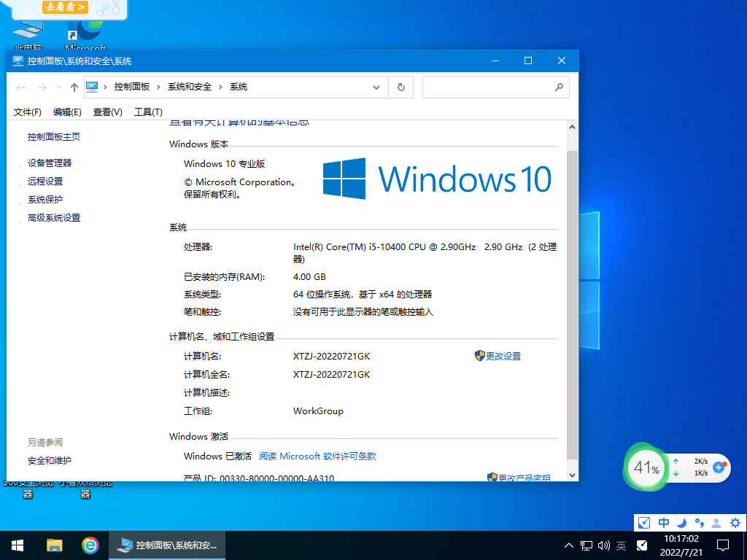The image size is (747, 560).
Task: Click the moon night-mode icon in floating toolbar
Action: pos(680,523)
